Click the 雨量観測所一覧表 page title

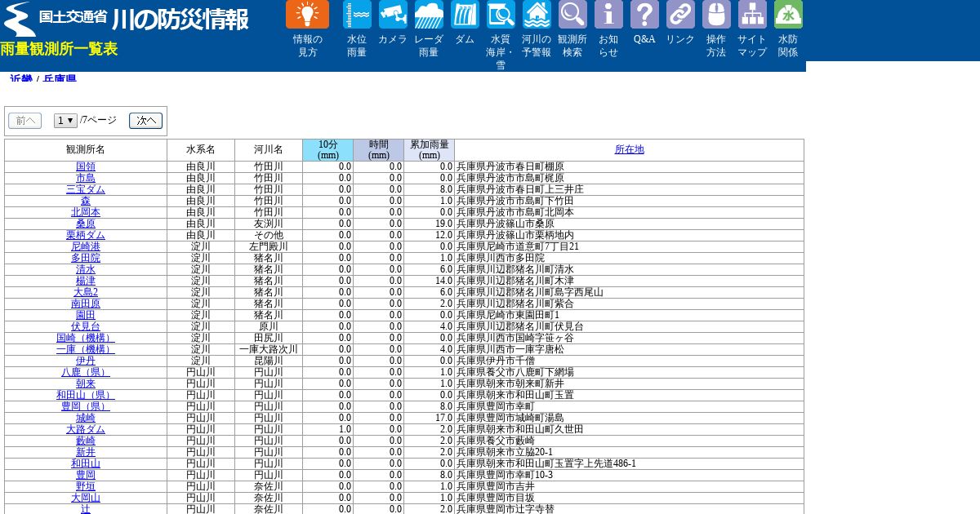pos(59,49)
